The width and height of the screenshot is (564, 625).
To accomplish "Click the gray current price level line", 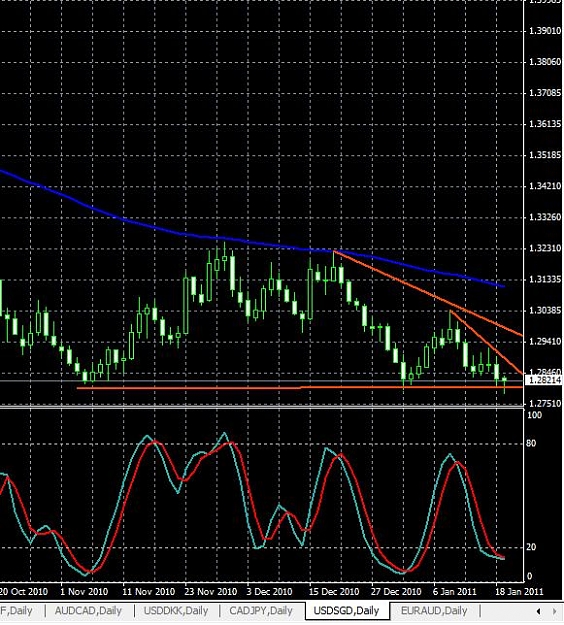I will point(259,381).
